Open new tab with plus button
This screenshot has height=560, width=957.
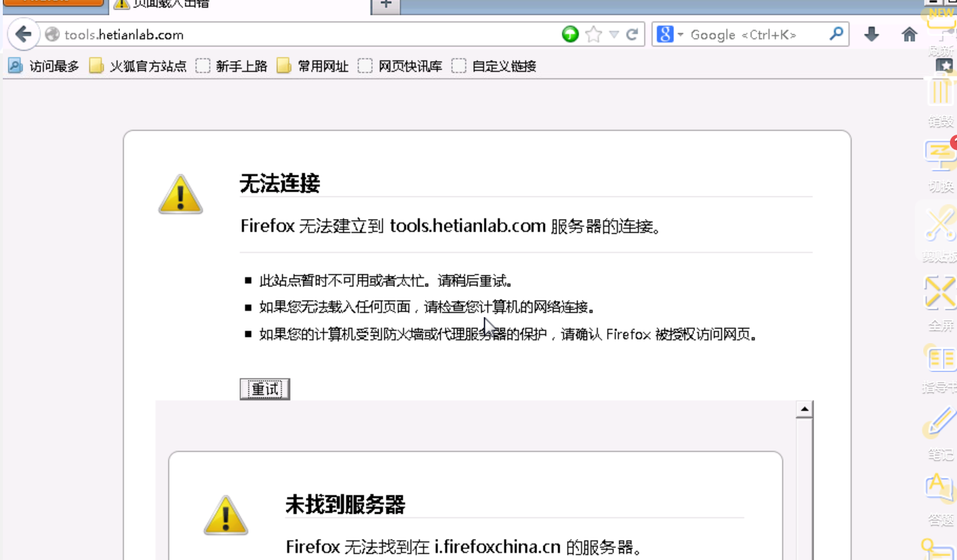[x=385, y=5]
